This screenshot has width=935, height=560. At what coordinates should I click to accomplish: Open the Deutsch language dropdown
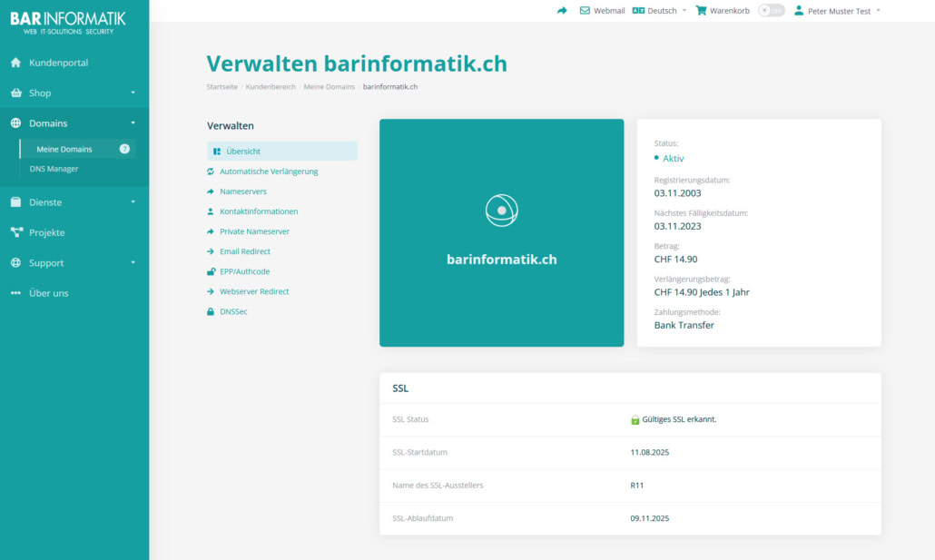pos(659,11)
